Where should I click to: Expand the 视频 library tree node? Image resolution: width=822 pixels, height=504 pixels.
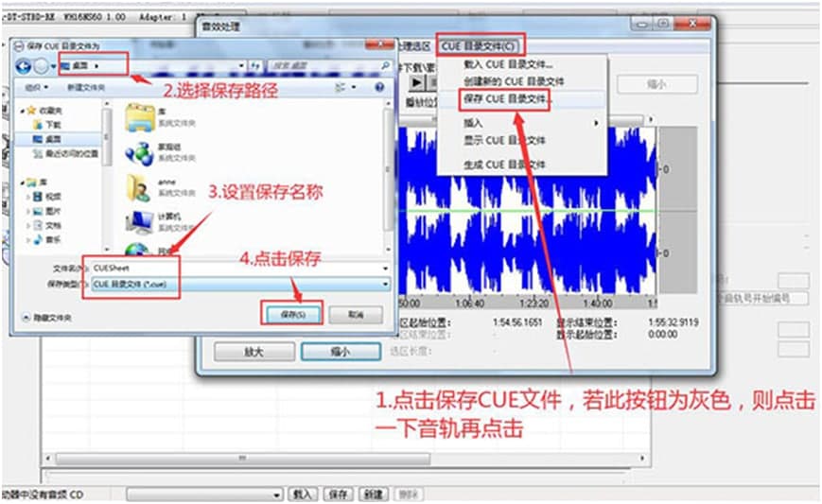[27, 197]
